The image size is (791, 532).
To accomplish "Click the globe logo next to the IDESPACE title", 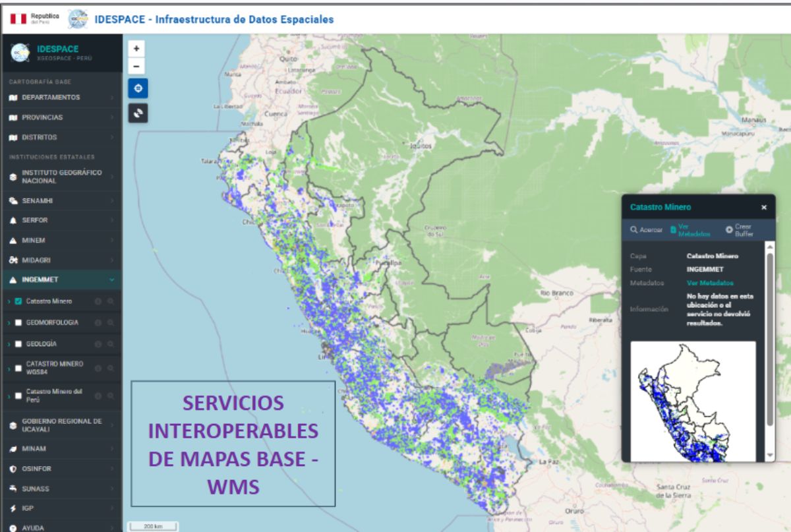I will [78, 18].
